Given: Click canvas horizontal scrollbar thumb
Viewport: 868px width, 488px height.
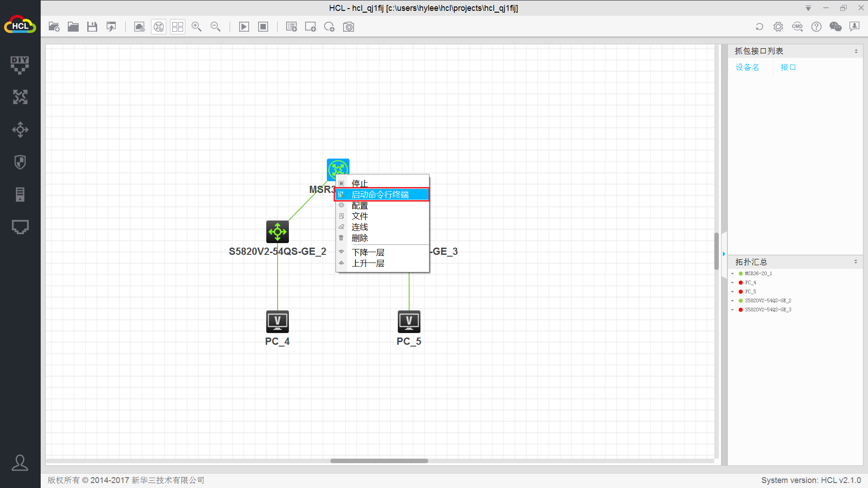Looking at the screenshot, I should point(379,461).
